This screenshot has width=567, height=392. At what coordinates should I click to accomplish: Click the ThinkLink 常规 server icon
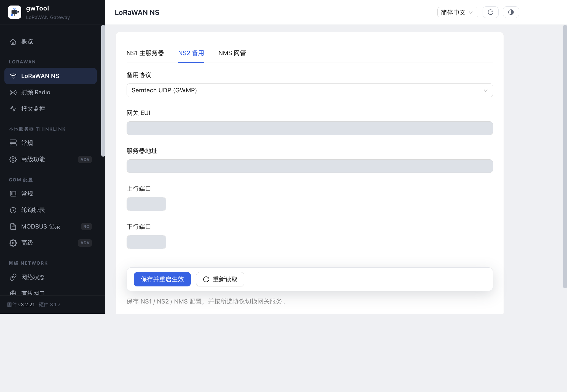(13, 143)
